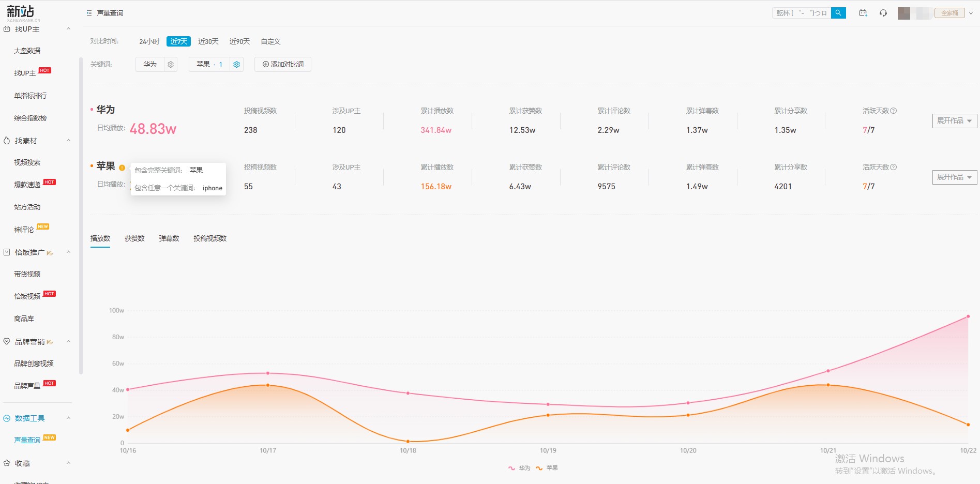Click the 数据工具 section icon
The width and height of the screenshot is (980, 484).
click(x=7, y=418)
